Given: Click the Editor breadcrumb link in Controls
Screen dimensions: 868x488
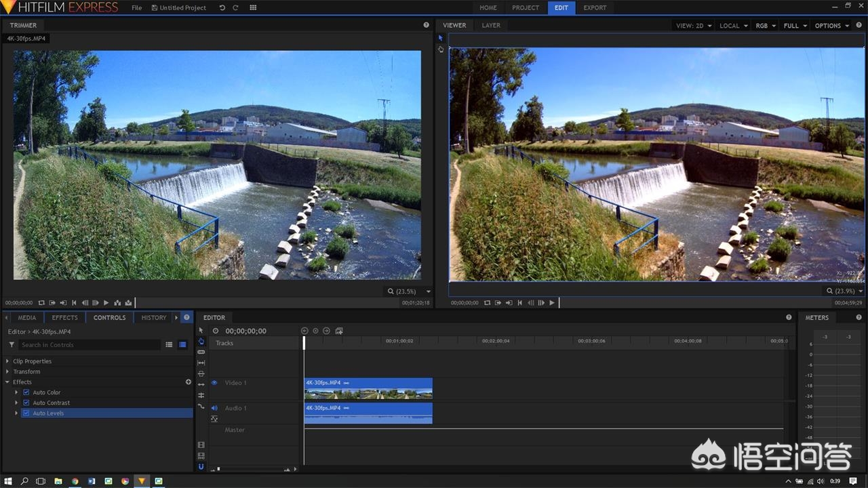Looking at the screenshot, I should pyautogui.click(x=17, y=331).
